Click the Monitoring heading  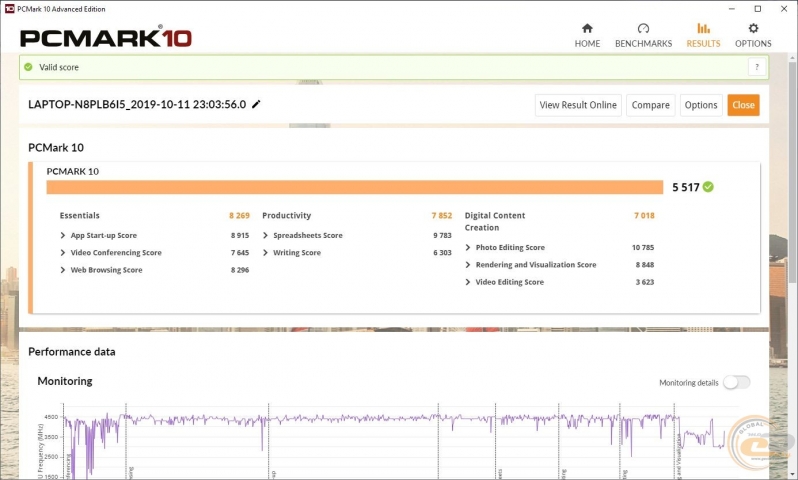coord(65,381)
